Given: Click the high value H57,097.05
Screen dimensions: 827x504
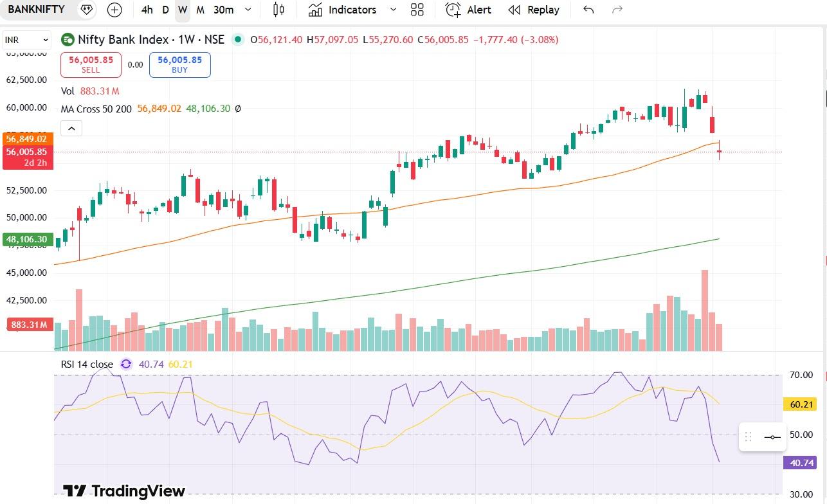Looking at the screenshot, I should tap(332, 40).
